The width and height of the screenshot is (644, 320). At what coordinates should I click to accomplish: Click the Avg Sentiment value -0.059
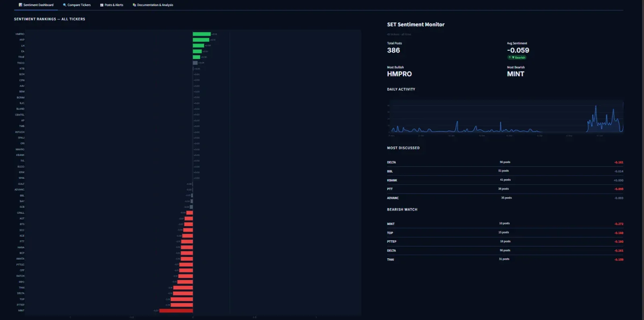click(x=518, y=50)
